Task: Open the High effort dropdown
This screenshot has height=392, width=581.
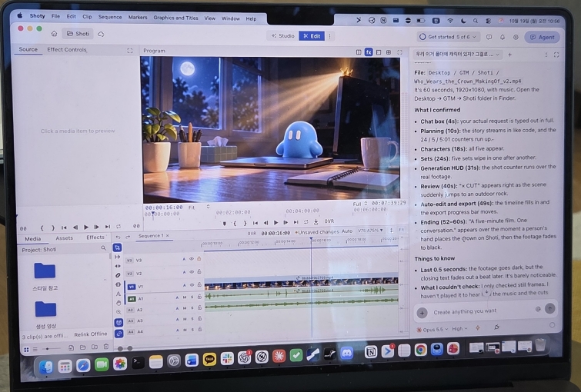Action: tap(460, 329)
